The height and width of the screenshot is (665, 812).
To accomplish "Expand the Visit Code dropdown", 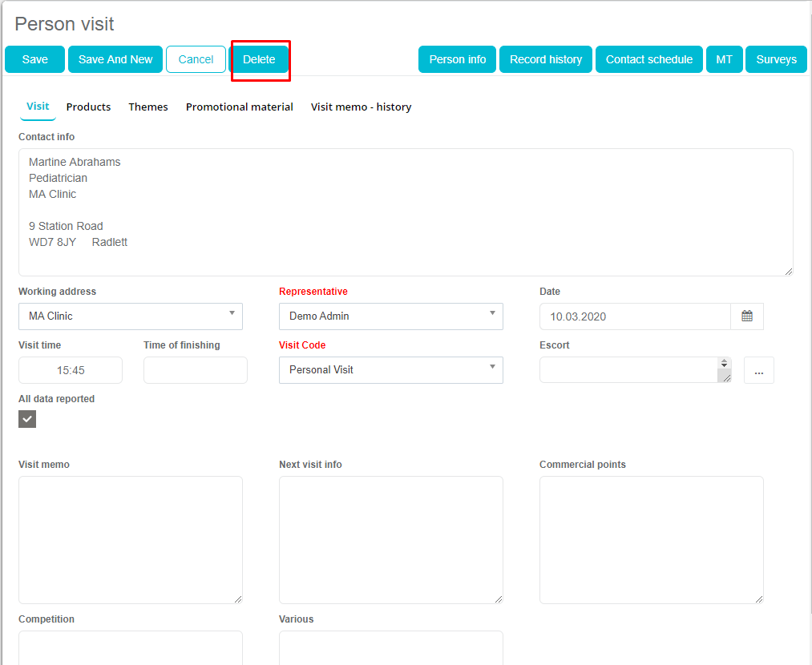I will coord(390,370).
